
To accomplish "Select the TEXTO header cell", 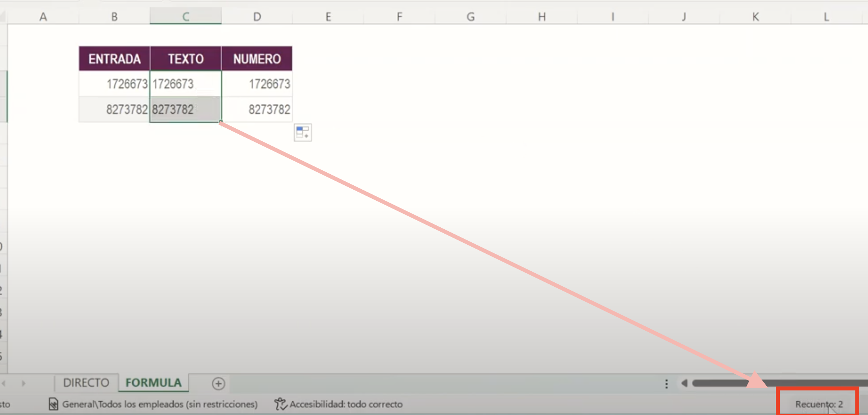I will [x=186, y=58].
